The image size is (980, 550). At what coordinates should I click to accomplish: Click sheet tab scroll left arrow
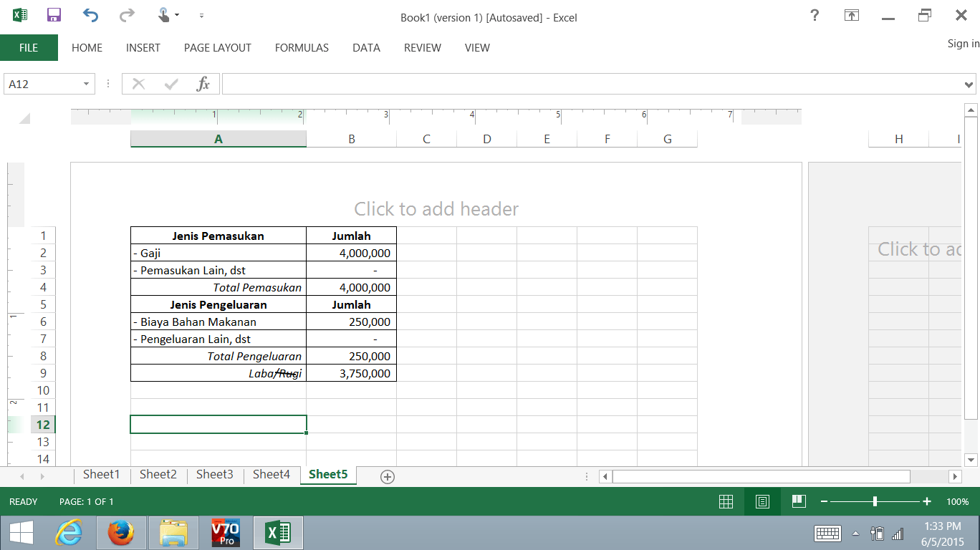coord(22,476)
